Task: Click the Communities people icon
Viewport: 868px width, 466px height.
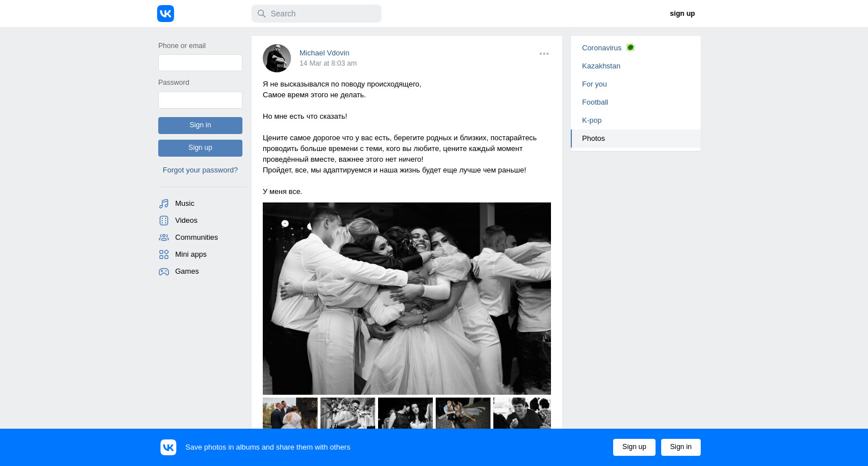Action: (x=164, y=238)
